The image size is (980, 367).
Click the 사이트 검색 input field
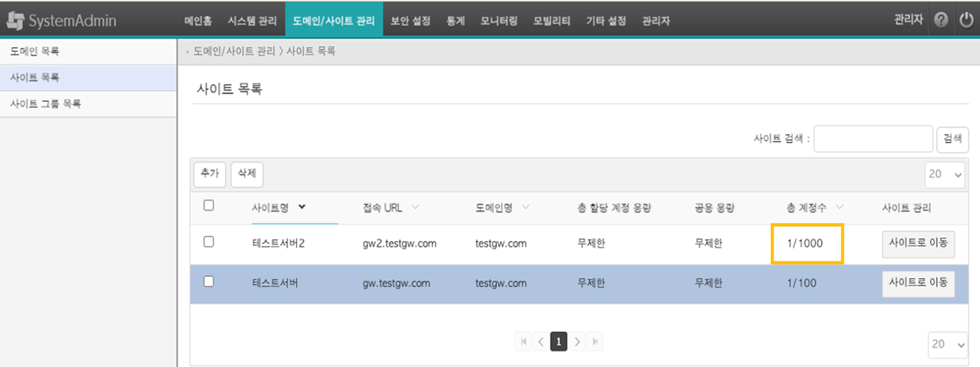click(x=873, y=139)
